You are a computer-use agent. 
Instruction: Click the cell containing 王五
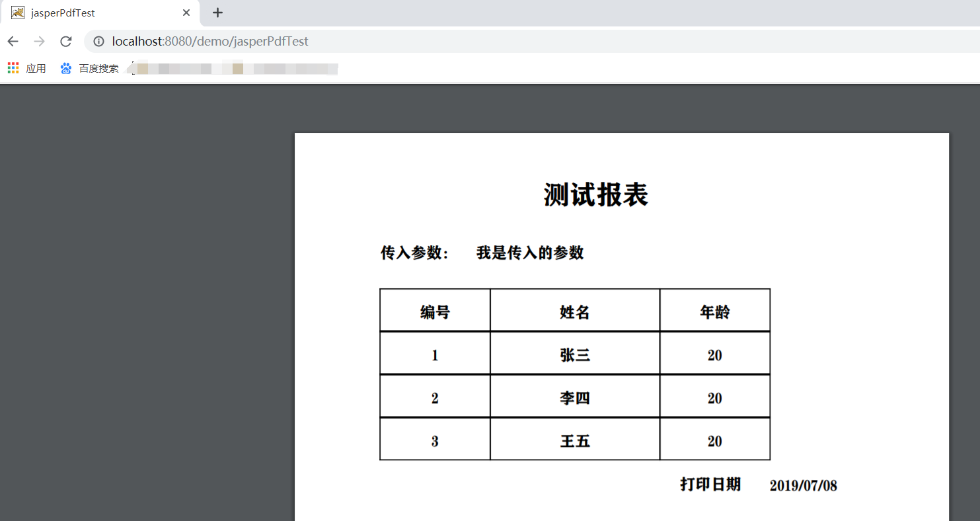(x=575, y=440)
